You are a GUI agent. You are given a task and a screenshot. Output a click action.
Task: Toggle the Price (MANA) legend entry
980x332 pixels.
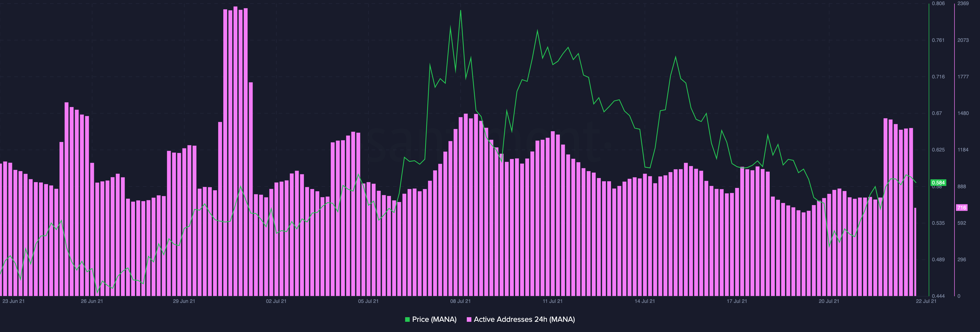[x=431, y=319]
